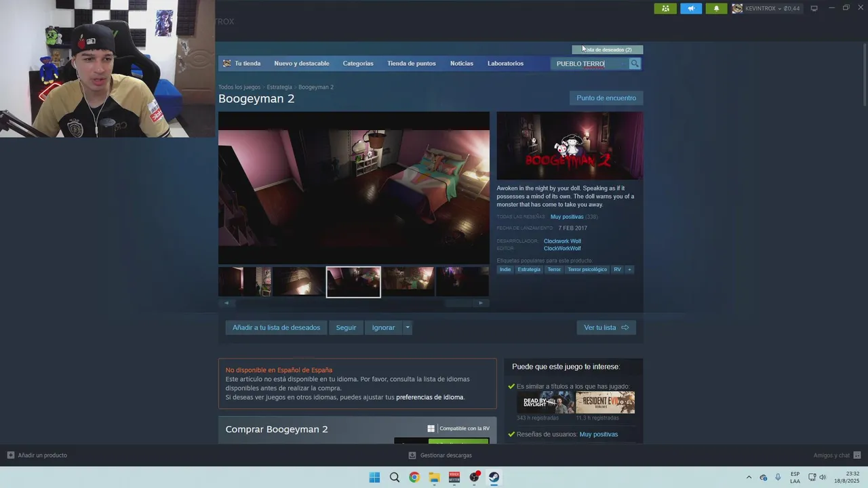Open the Windows Start menu
868x488 pixels.
pyautogui.click(x=374, y=477)
